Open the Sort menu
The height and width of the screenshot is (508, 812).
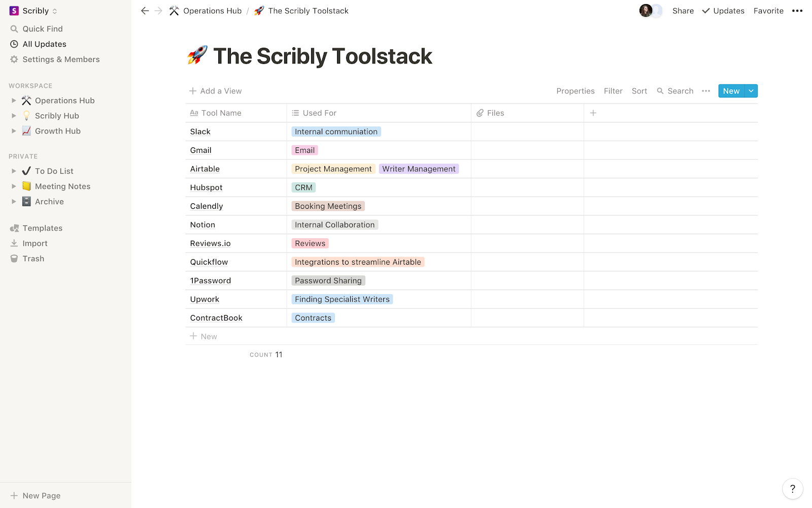[x=639, y=91]
